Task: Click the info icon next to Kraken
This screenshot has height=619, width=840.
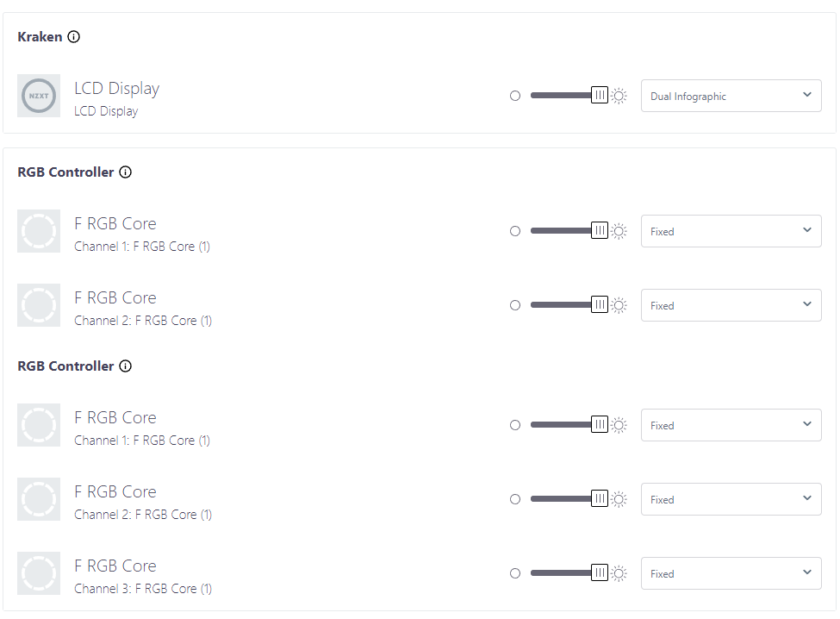Action: pos(74,37)
